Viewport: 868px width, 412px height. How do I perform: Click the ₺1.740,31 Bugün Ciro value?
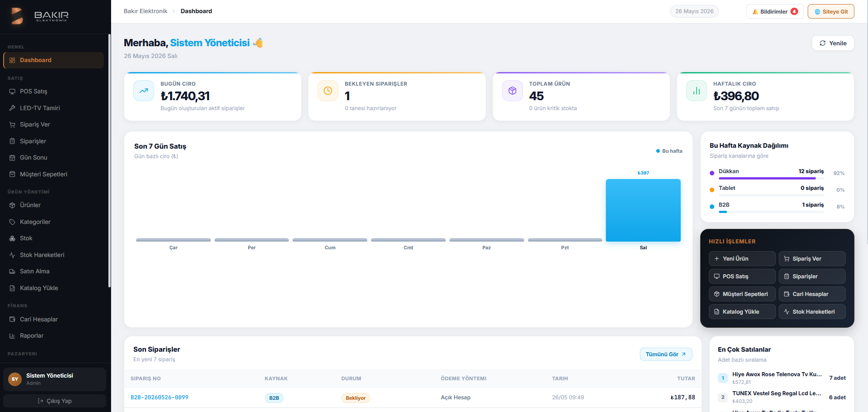[185, 96]
